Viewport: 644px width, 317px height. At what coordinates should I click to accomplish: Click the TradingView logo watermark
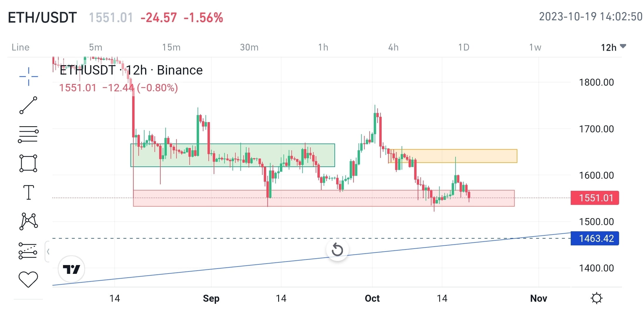[x=71, y=269]
